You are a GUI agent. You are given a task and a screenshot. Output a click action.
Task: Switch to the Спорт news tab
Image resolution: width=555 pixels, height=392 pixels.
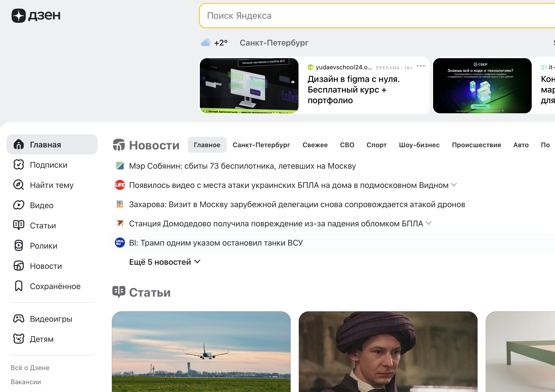[x=376, y=145]
